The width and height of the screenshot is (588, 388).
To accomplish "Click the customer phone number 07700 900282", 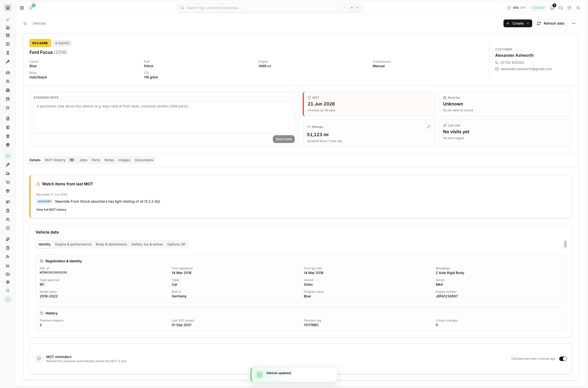I will (512, 63).
